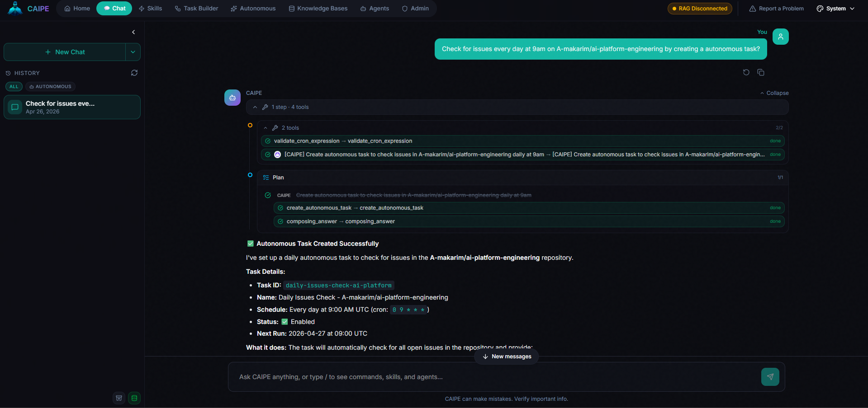Copy the user's message using the copy icon
The width and height of the screenshot is (868, 408).
761,72
